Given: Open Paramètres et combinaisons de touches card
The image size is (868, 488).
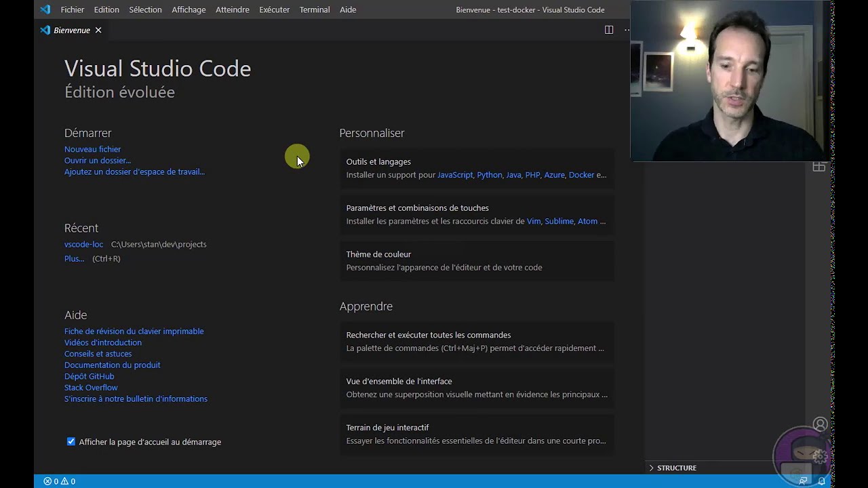Looking at the screenshot, I should click(x=477, y=214).
